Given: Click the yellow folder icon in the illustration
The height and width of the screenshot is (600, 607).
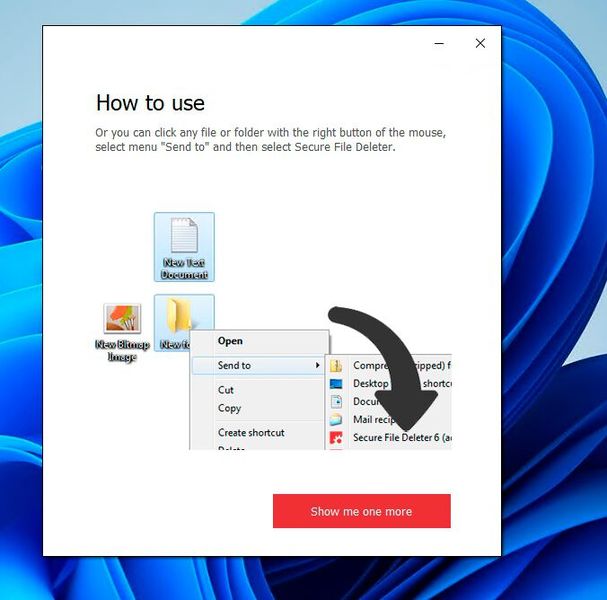Looking at the screenshot, I should [x=178, y=315].
